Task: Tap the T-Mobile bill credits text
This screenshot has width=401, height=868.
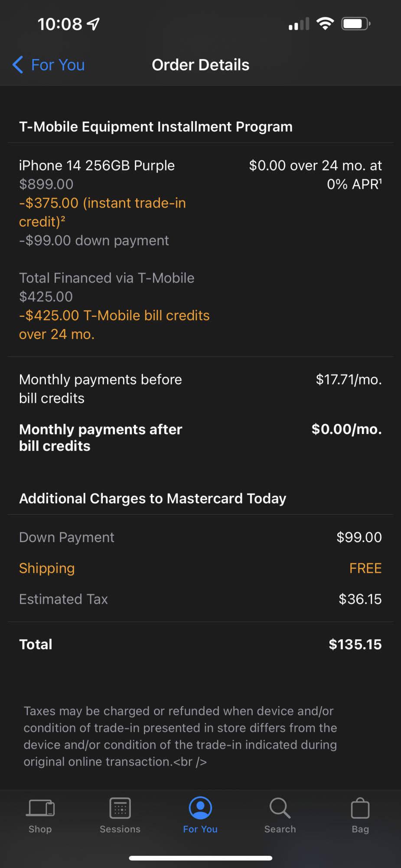Action: coord(114,325)
